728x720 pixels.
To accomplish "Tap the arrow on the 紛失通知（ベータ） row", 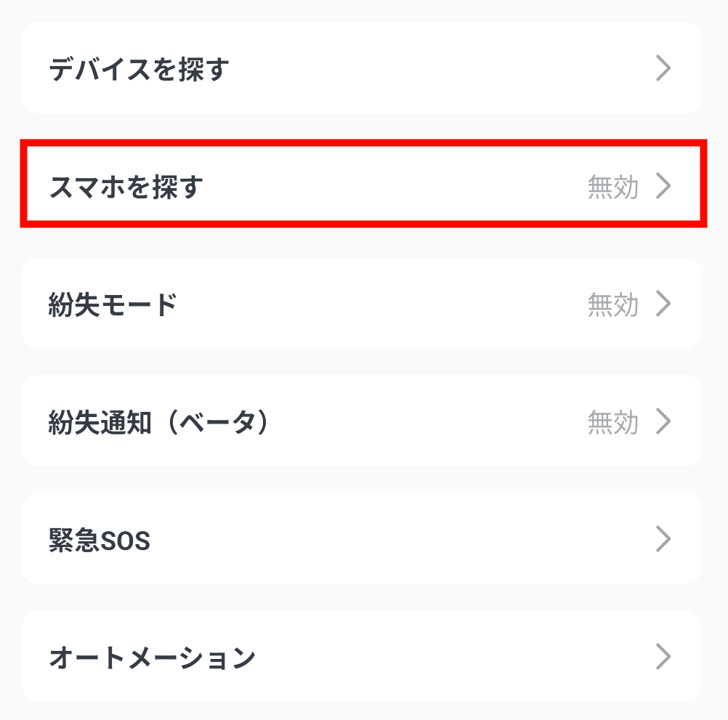I will 663,421.
